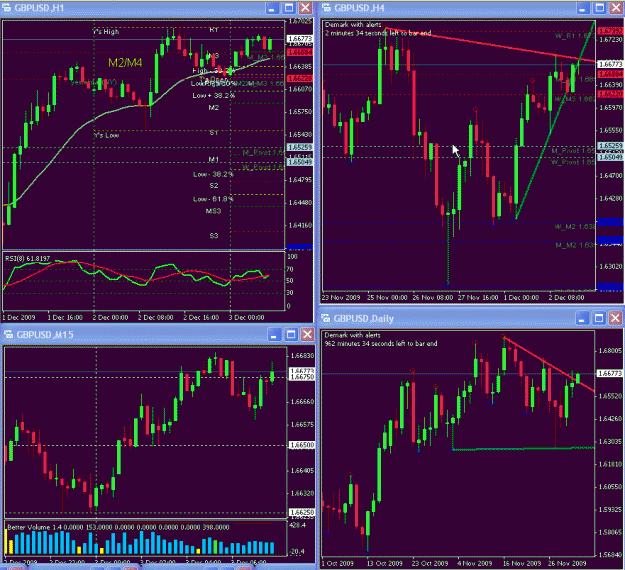Click the 1.56840 price on Daily scale

(x=610, y=555)
